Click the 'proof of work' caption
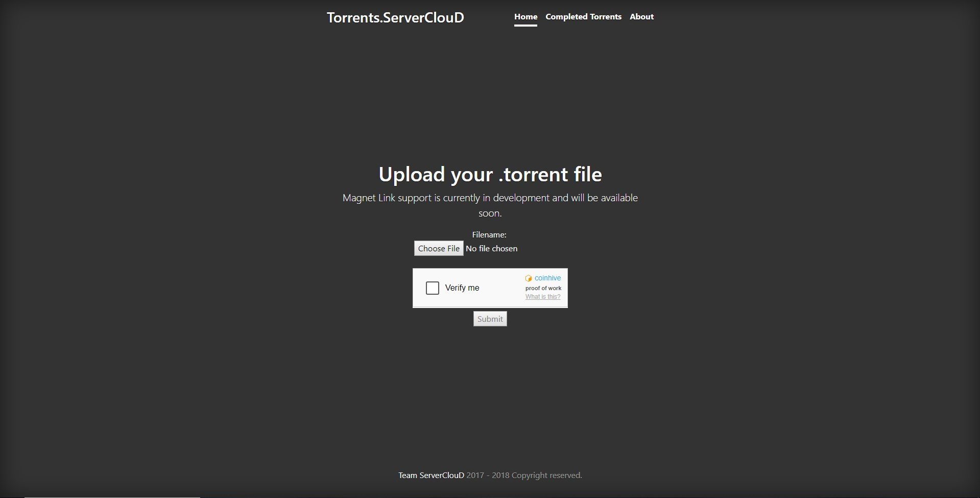Viewport: 980px width, 498px height. 543,288
